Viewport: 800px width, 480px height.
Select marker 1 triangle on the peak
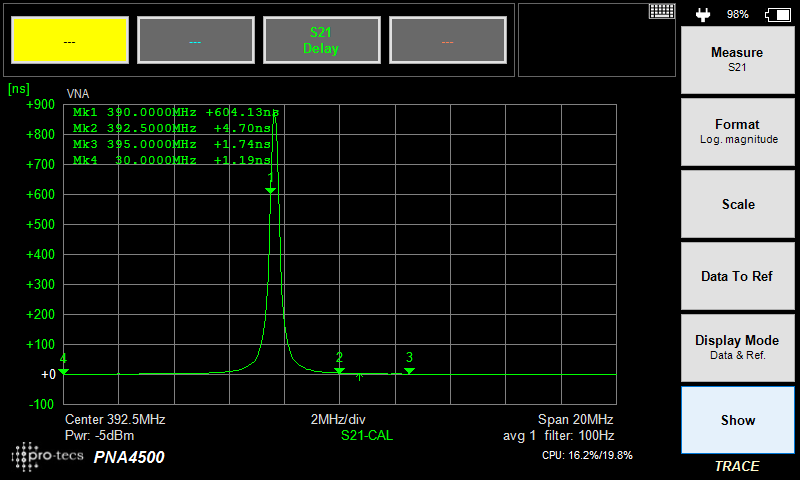(270, 189)
